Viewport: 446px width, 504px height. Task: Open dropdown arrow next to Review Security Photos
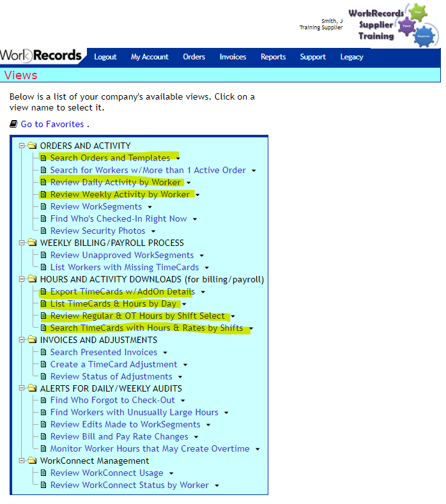[x=153, y=231]
